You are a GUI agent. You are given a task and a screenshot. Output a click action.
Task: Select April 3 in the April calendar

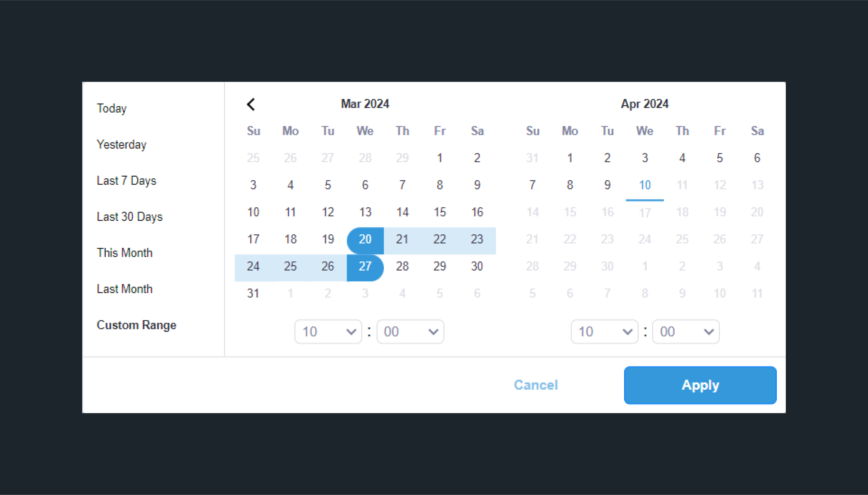pyautogui.click(x=645, y=158)
